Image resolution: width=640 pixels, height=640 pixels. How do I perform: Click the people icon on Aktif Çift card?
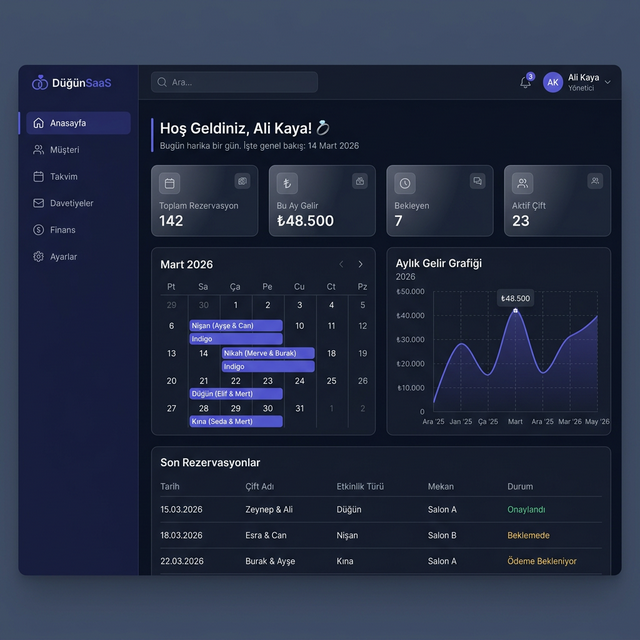[522, 183]
